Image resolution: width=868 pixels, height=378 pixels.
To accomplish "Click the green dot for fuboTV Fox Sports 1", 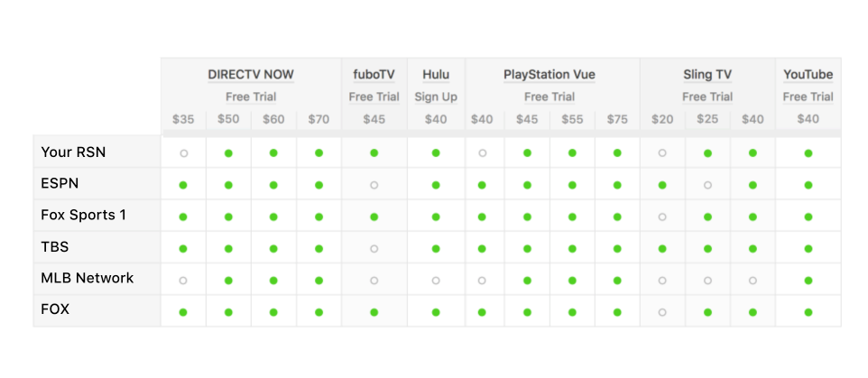I will [374, 217].
